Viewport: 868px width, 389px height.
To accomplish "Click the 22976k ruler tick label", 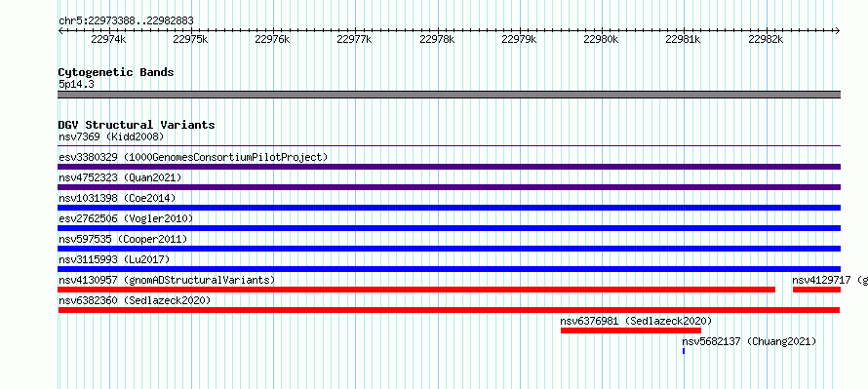I will click(272, 39).
